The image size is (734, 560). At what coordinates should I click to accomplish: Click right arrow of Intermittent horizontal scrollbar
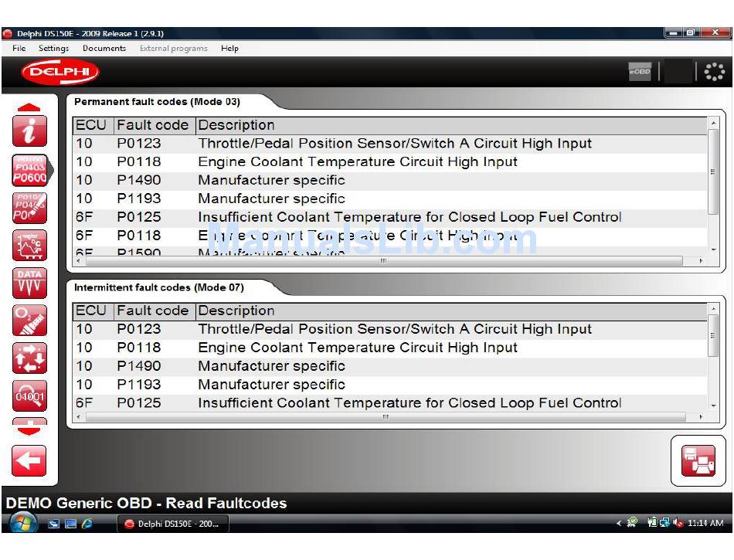point(701,416)
